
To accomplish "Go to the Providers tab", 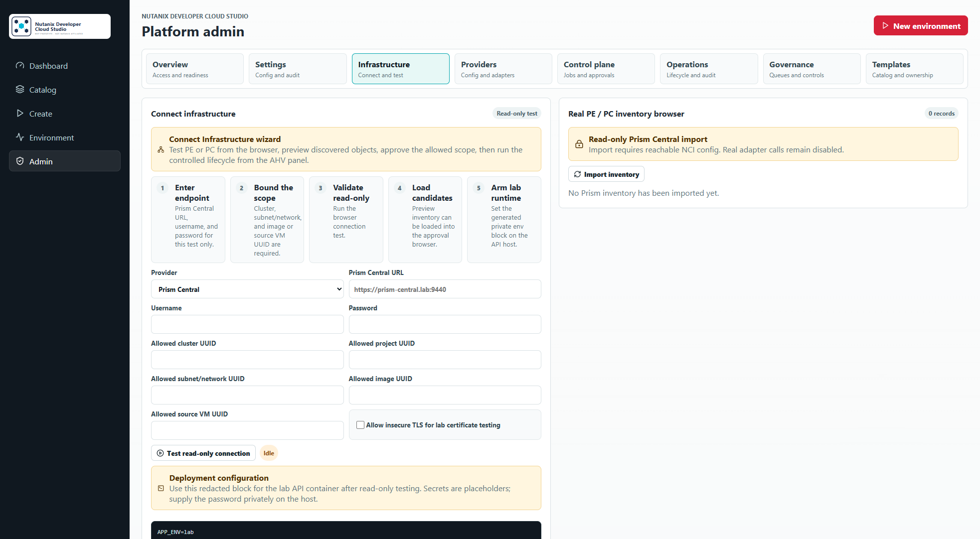I will [x=503, y=69].
